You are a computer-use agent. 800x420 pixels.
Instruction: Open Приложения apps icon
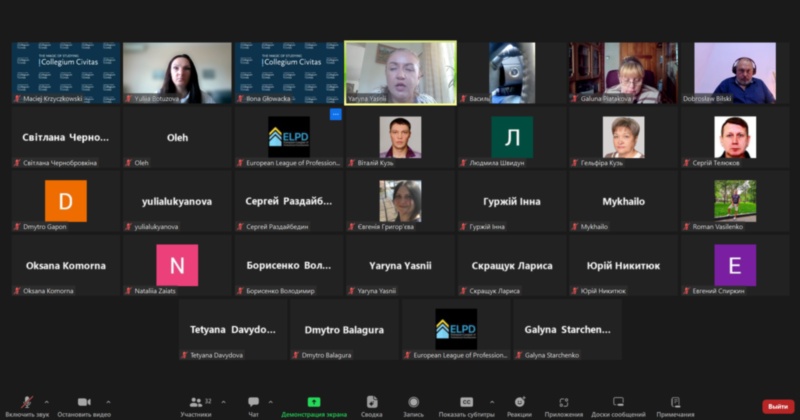(x=564, y=402)
